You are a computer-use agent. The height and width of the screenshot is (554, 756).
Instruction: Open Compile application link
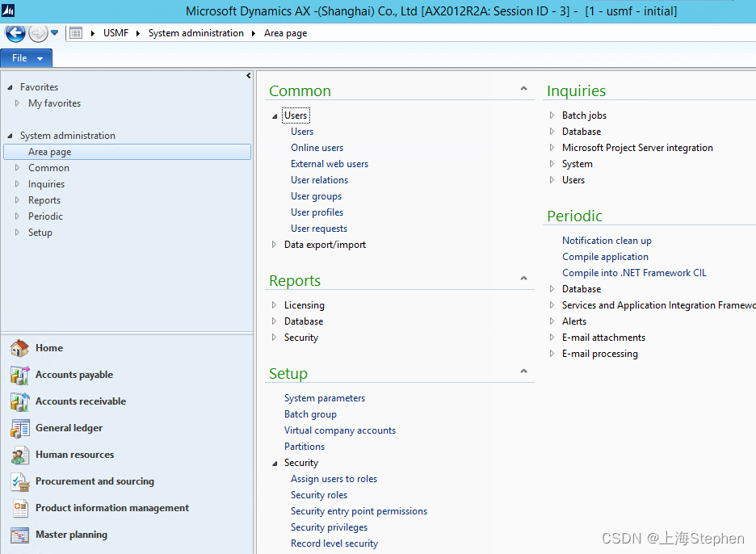pos(605,257)
